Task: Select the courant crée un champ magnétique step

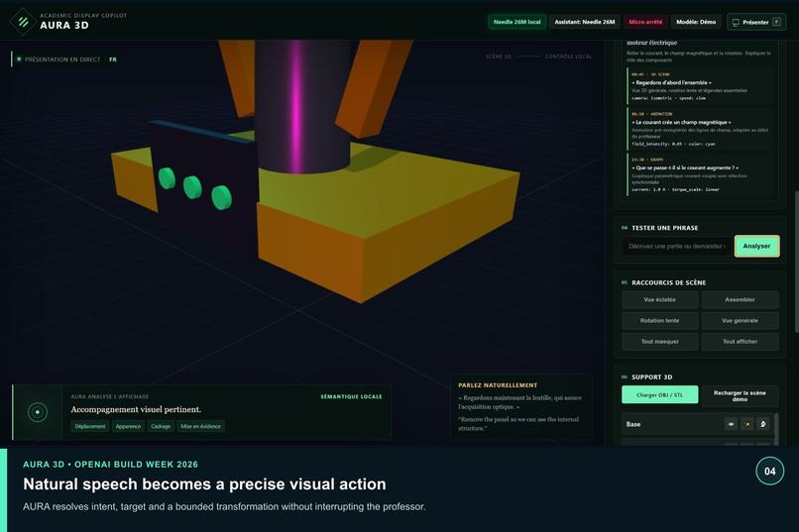Action: coord(700,130)
